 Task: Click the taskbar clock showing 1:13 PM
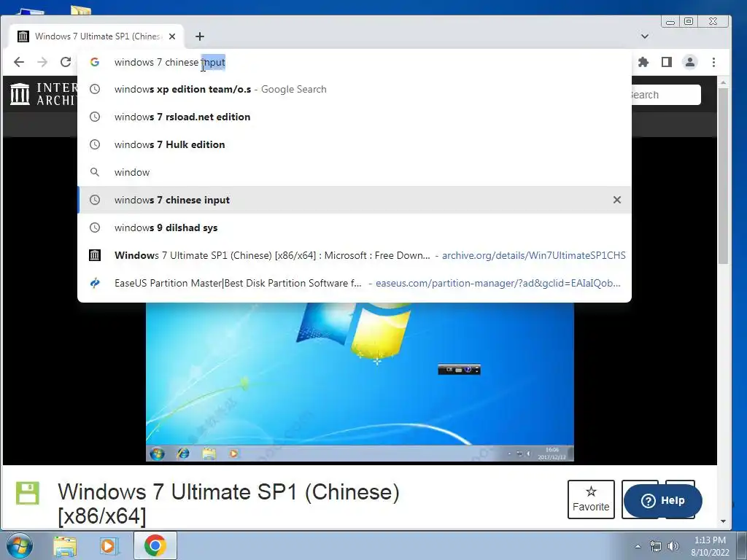[x=710, y=546]
